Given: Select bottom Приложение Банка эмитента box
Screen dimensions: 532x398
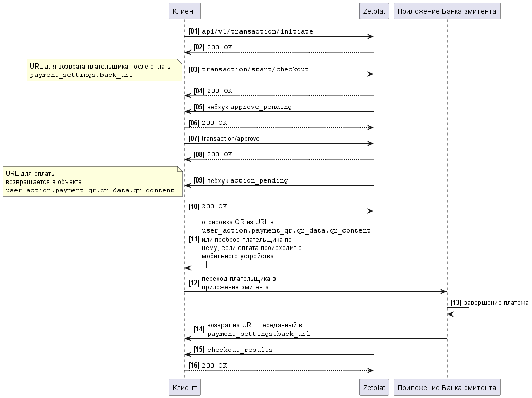Looking at the screenshot, I should pyautogui.click(x=447, y=387).
